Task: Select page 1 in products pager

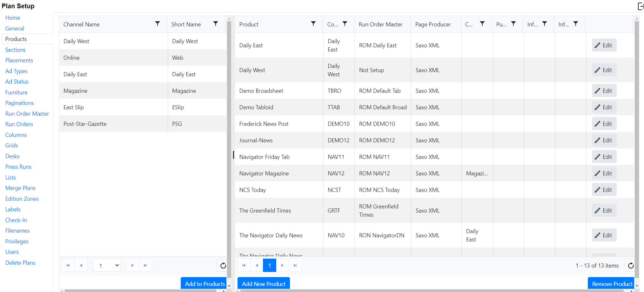Action: pos(270,265)
